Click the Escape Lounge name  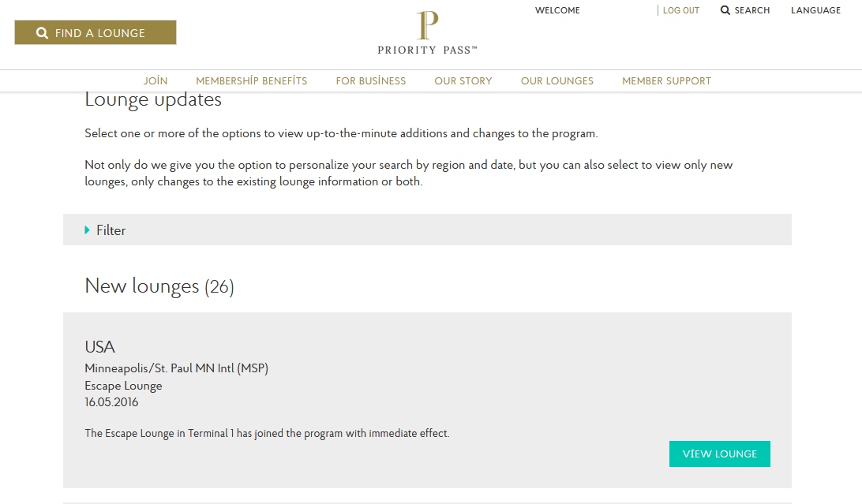[123, 386]
